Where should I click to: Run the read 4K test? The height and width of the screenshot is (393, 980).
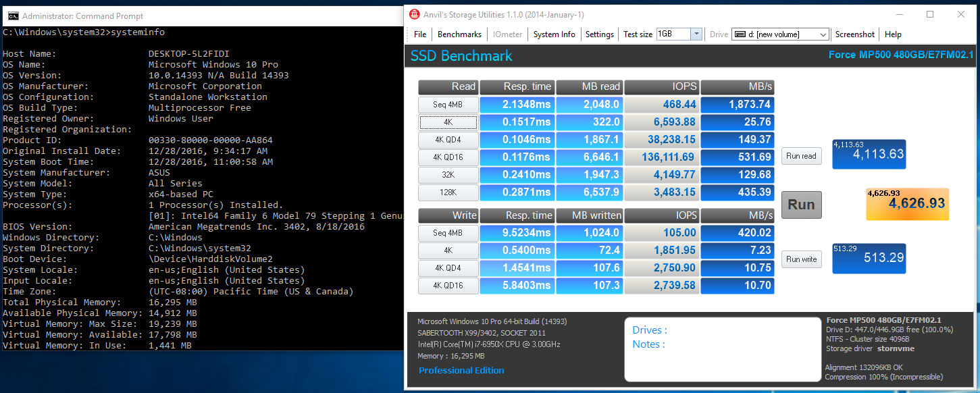448,122
